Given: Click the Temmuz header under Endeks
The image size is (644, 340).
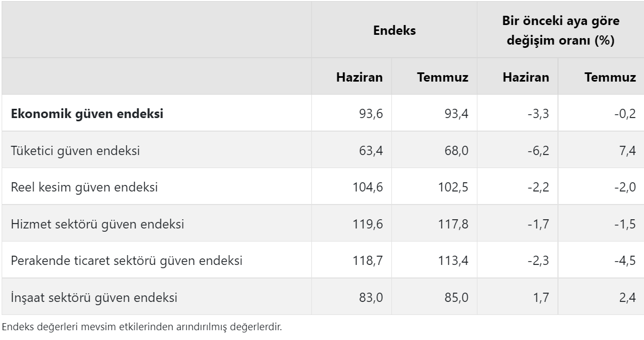Looking at the screenshot, I should (443, 77).
